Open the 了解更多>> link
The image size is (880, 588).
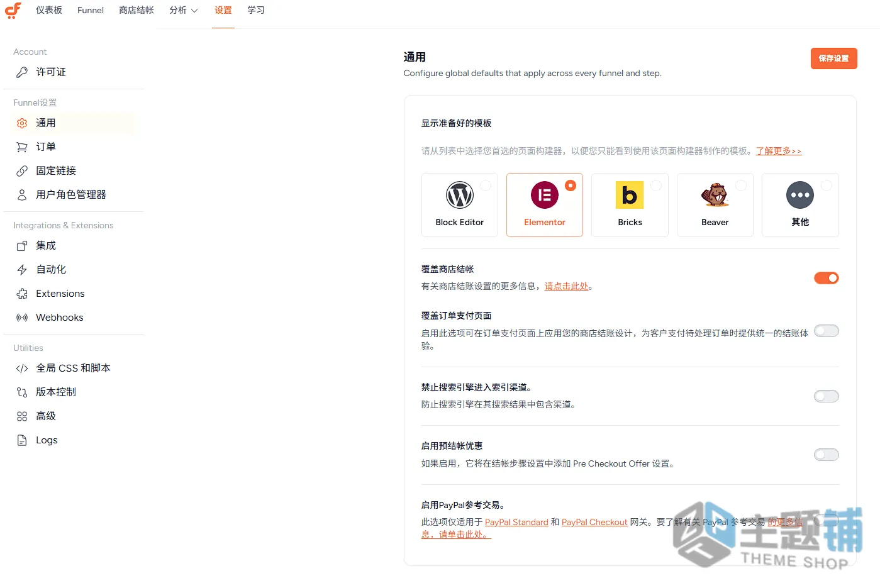tap(779, 151)
